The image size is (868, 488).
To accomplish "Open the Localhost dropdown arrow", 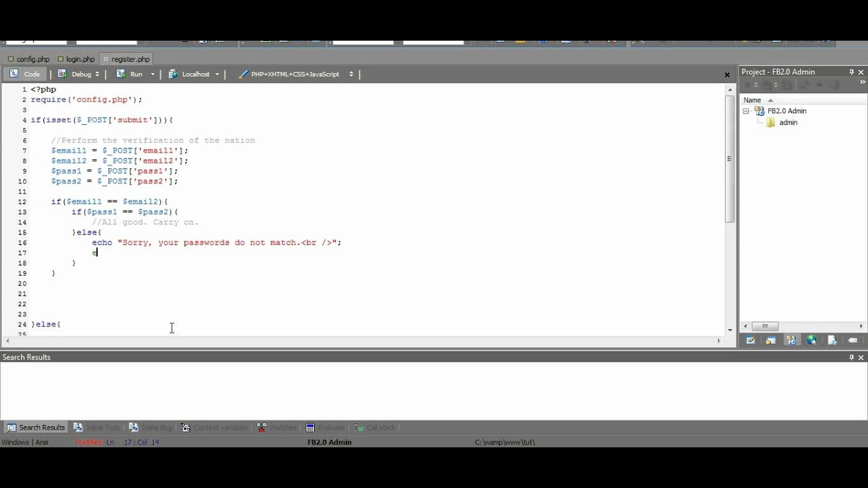I will point(218,74).
